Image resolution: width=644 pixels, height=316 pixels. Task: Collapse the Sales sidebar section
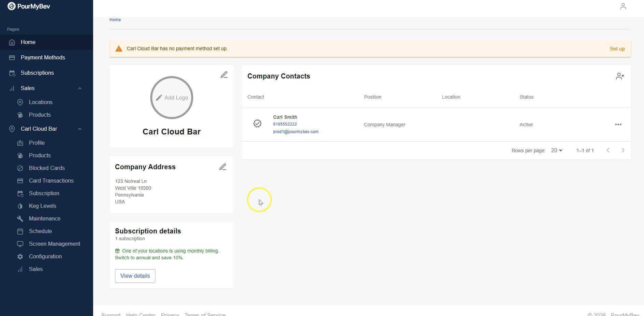click(79, 88)
